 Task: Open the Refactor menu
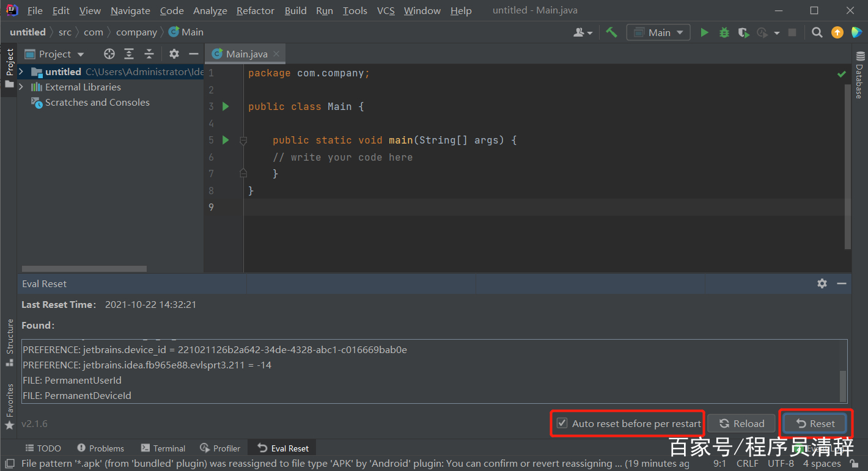point(255,10)
